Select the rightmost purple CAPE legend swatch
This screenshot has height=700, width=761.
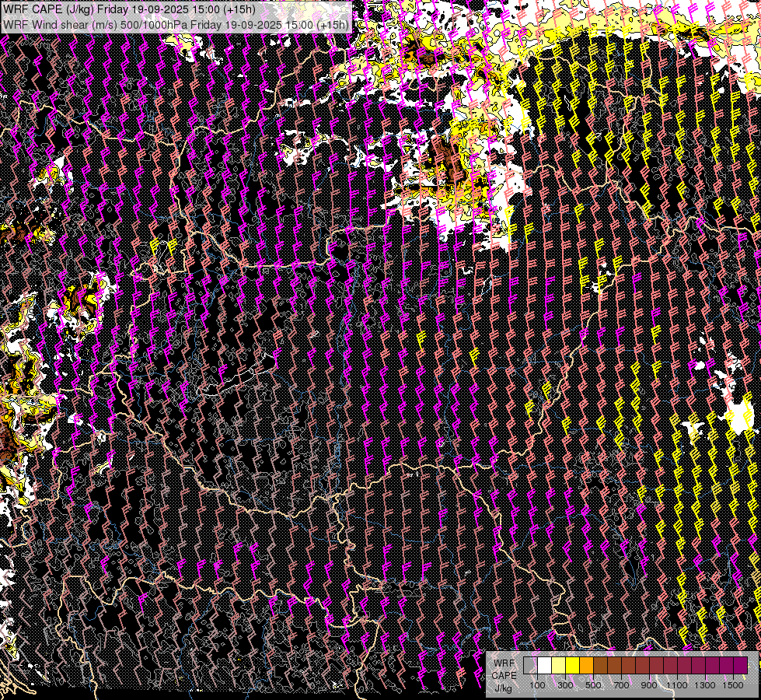[x=740, y=666]
